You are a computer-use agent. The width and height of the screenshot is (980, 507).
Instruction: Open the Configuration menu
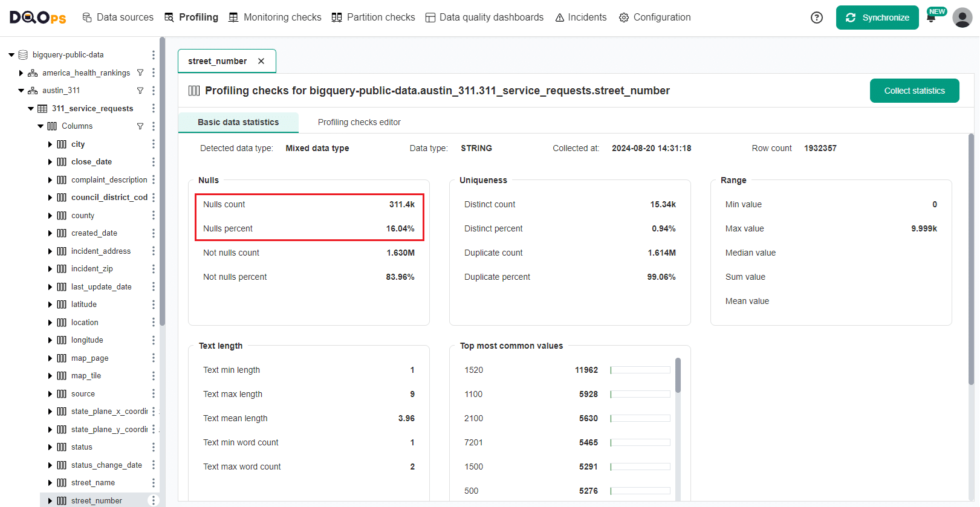point(655,18)
